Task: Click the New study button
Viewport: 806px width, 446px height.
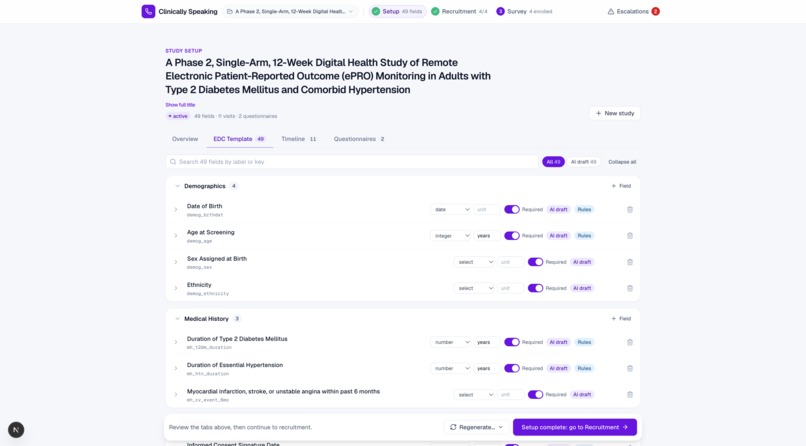Action: [615, 113]
